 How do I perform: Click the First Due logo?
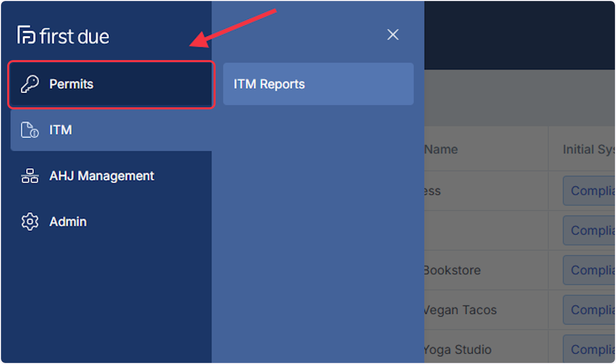click(x=63, y=35)
